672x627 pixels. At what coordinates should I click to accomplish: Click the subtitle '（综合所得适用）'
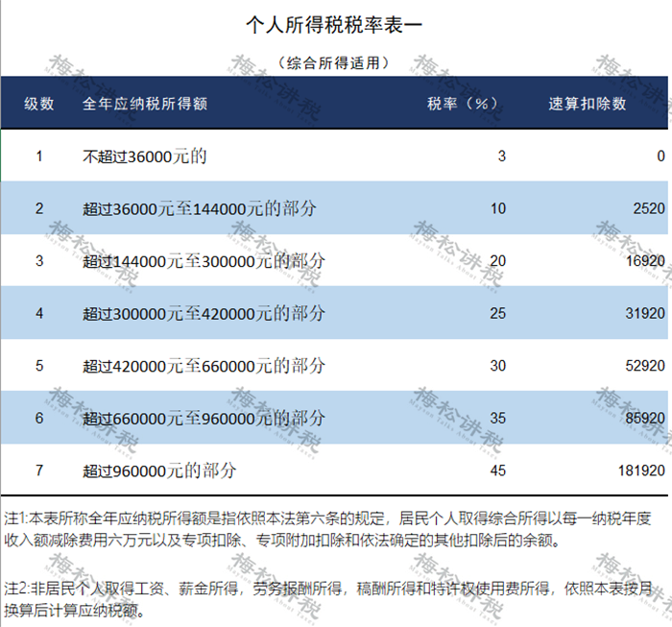coord(334,63)
